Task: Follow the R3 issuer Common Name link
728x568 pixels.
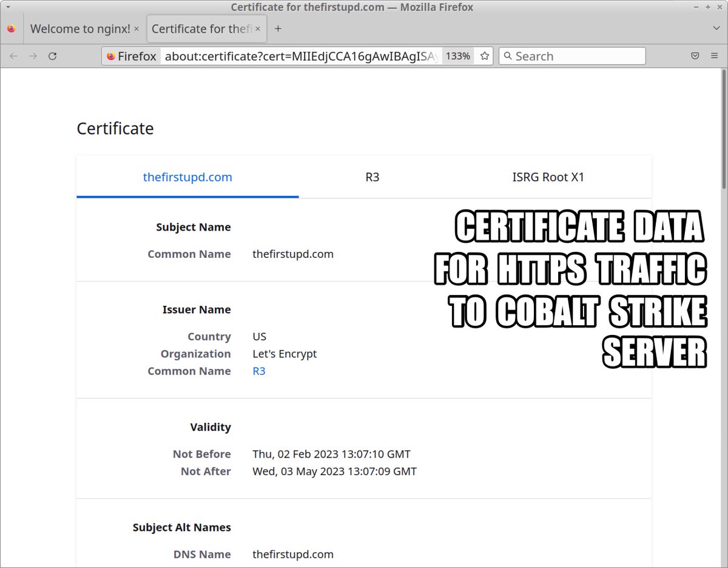Action: (x=259, y=371)
